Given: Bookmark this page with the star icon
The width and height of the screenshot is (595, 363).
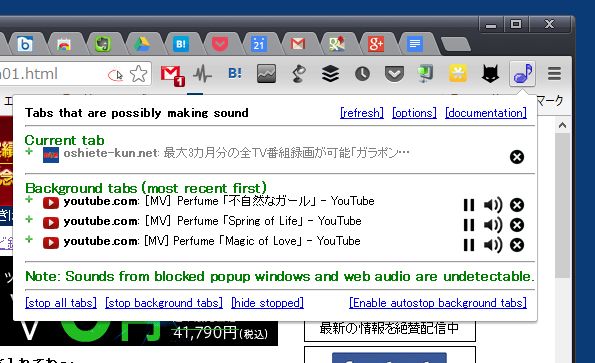Looking at the screenshot, I should pos(139,74).
